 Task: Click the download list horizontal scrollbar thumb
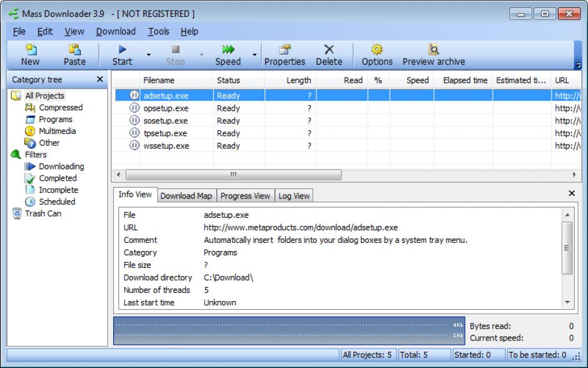coord(233,175)
